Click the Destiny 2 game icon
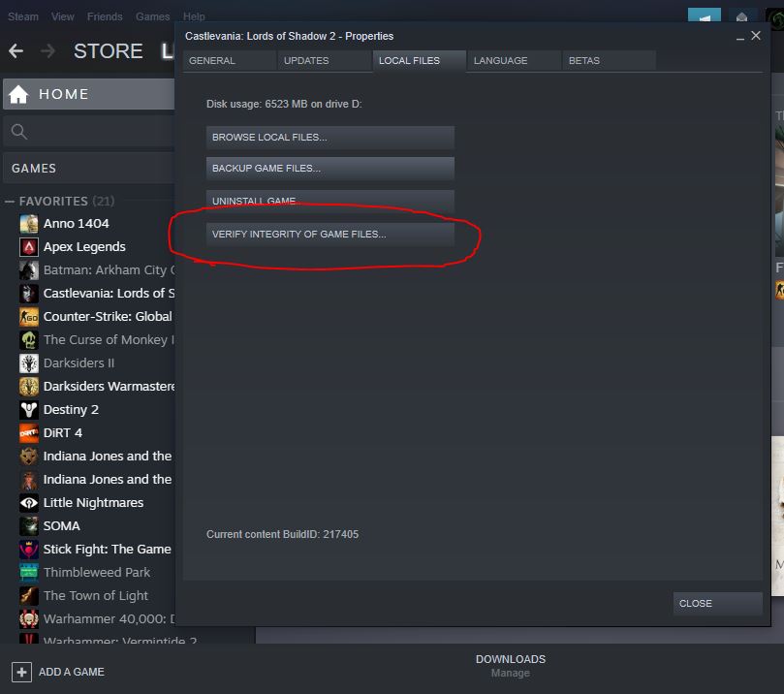This screenshot has width=784, height=694. [x=29, y=409]
